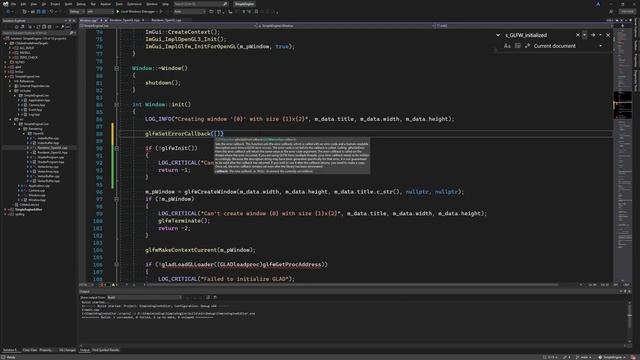Image resolution: width=640 pixels, height=360 pixels.
Task: Click the editor minimap scrollbar
Action: point(622,155)
